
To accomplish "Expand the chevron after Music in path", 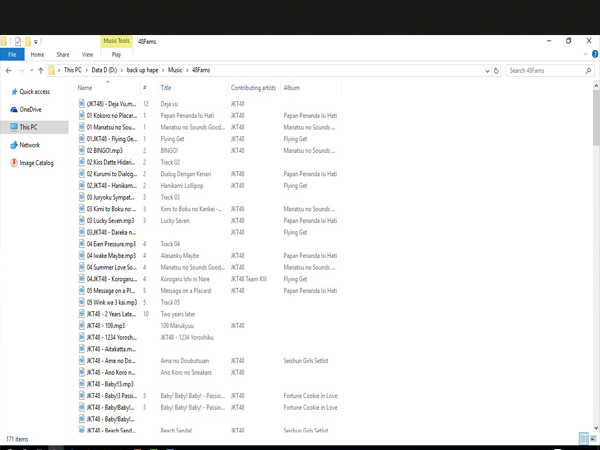I will [187, 70].
